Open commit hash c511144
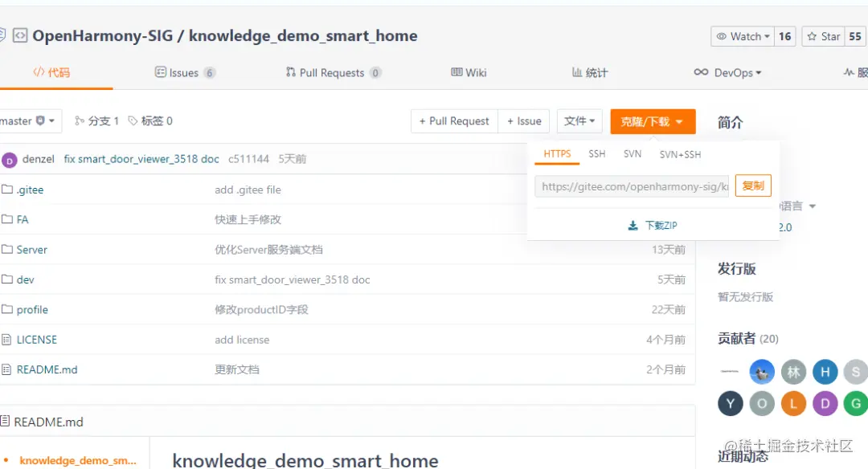868x469 pixels. click(x=248, y=159)
